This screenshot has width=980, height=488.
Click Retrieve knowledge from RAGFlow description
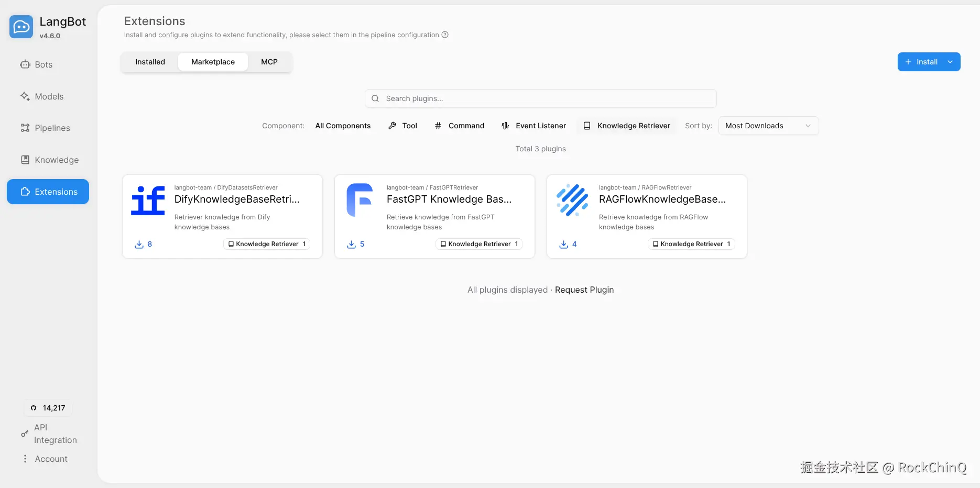[654, 222]
